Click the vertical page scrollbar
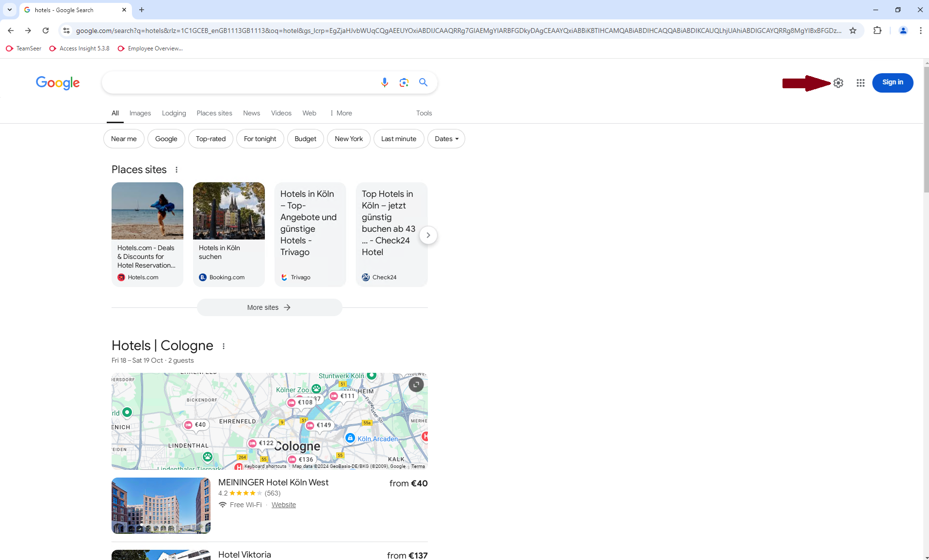Image resolution: width=929 pixels, height=560 pixels. click(926, 131)
